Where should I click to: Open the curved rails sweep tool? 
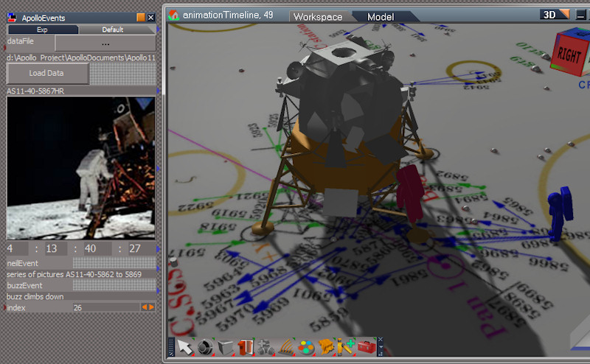[286, 347]
